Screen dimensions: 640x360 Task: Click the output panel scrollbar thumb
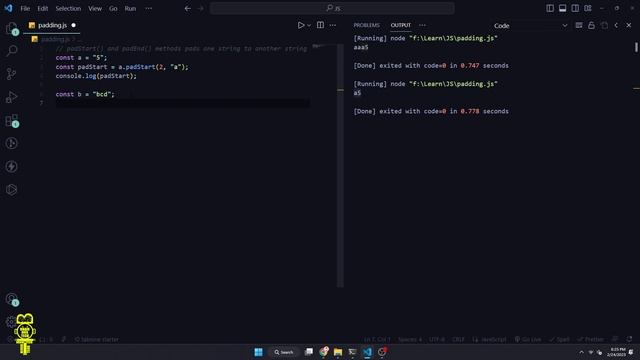(636, 47)
